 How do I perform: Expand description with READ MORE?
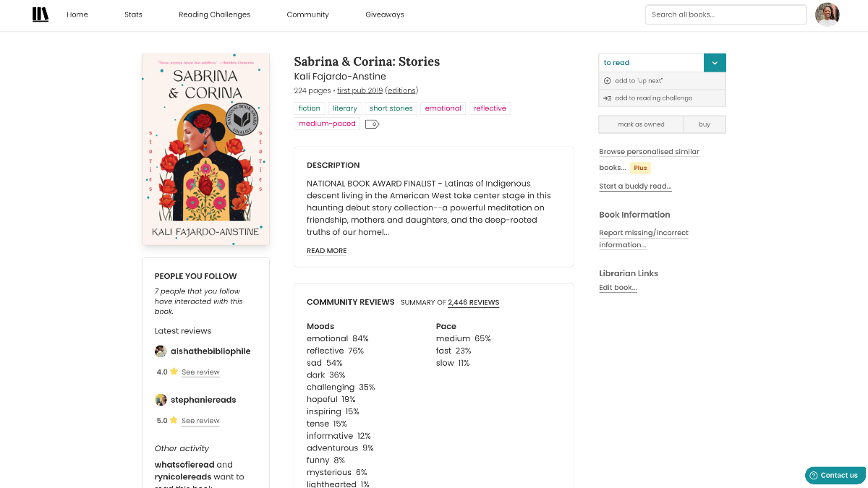pyautogui.click(x=327, y=251)
